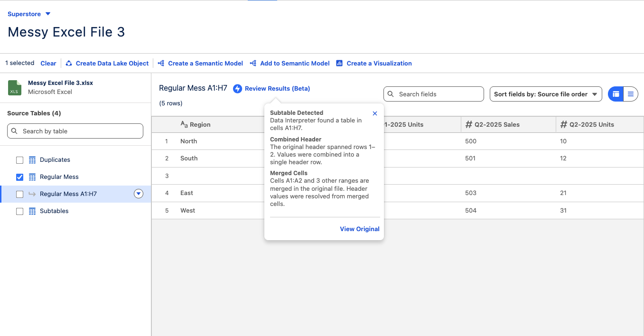Select Messy Excel File 3.xlsx file name
This screenshot has height=336, width=644.
(x=60, y=83)
